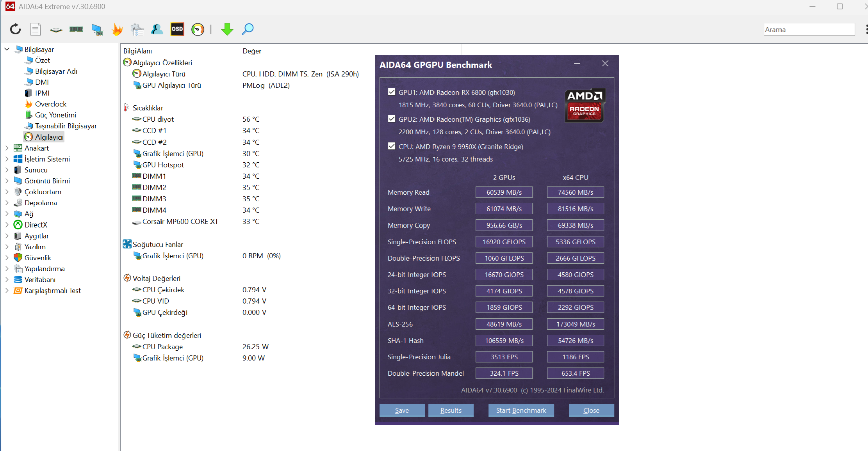The width and height of the screenshot is (868, 451).
Task: Open the memory benchmark RAM-stick icon
Action: 76,29
